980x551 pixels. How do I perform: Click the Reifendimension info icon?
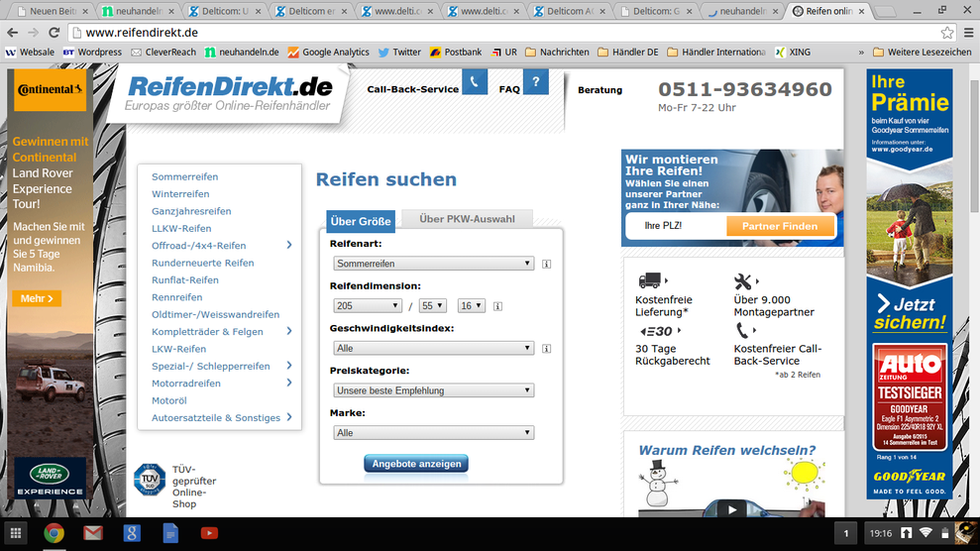497,306
